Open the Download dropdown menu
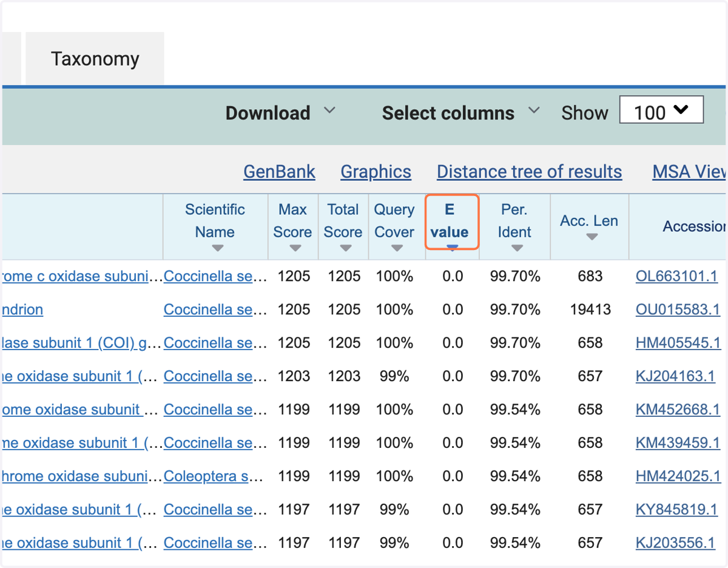Screen dimensions: 728x568 point(280,113)
